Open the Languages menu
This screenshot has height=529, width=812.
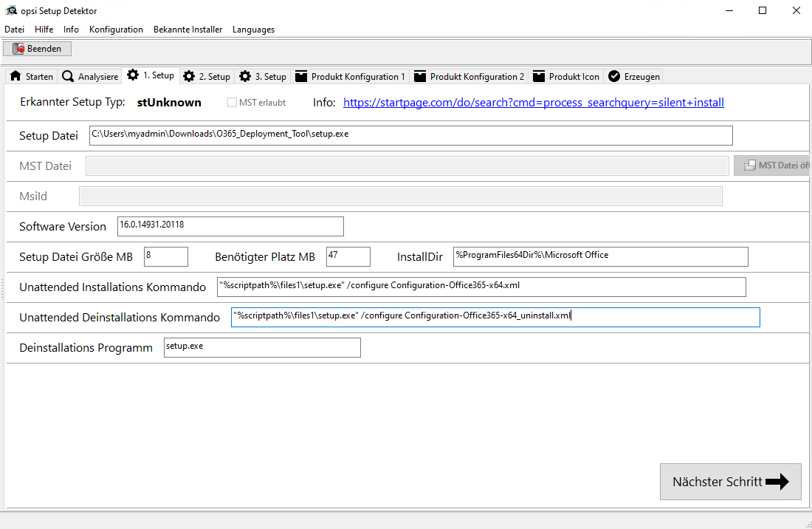click(253, 30)
